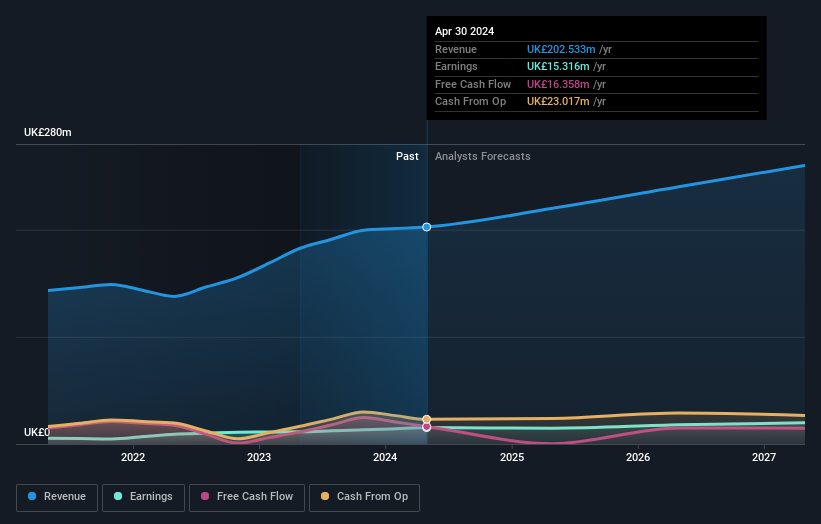Click the Past section label
This screenshot has height=524, width=821.
407,157
